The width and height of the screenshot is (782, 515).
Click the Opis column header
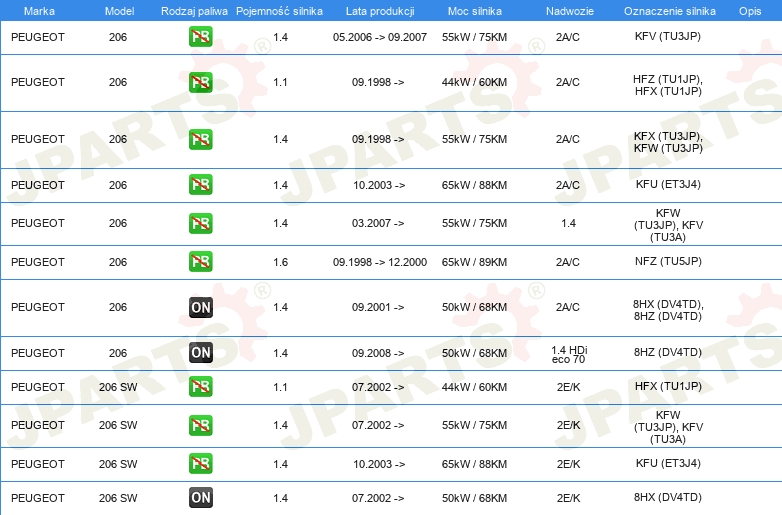(x=749, y=11)
